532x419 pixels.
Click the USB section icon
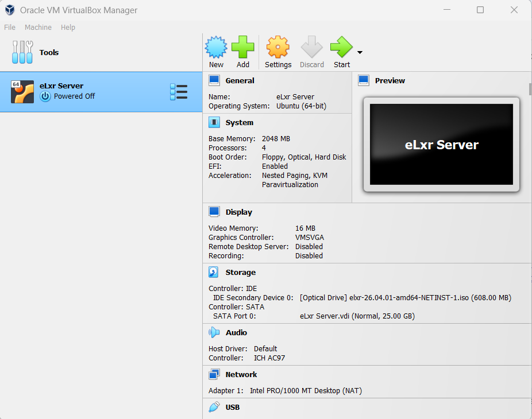tap(213, 407)
